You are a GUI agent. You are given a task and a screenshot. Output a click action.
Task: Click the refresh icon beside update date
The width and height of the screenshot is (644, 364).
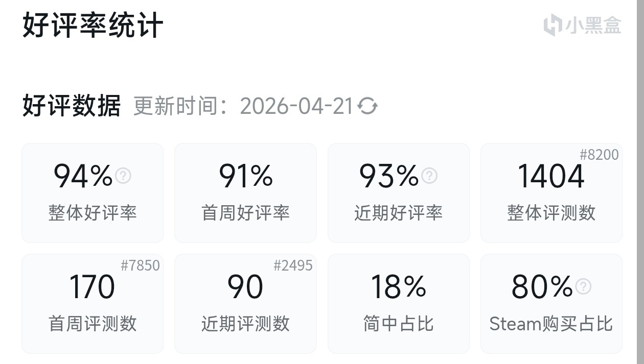[x=367, y=106]
